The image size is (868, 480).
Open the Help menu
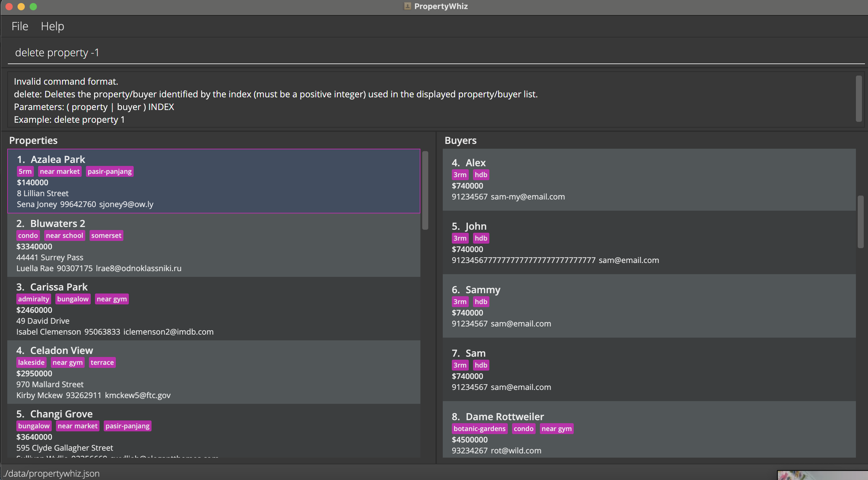pyautogui.click(x=52, y=26)
